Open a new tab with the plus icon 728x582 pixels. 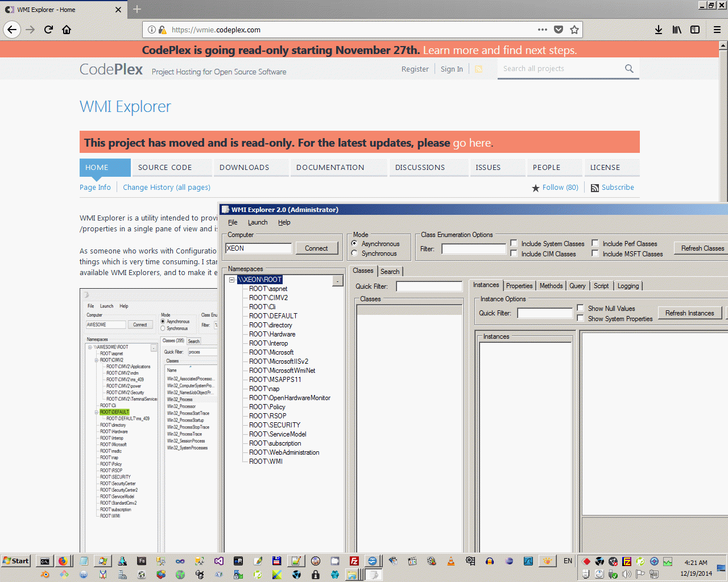click(136, 9)
